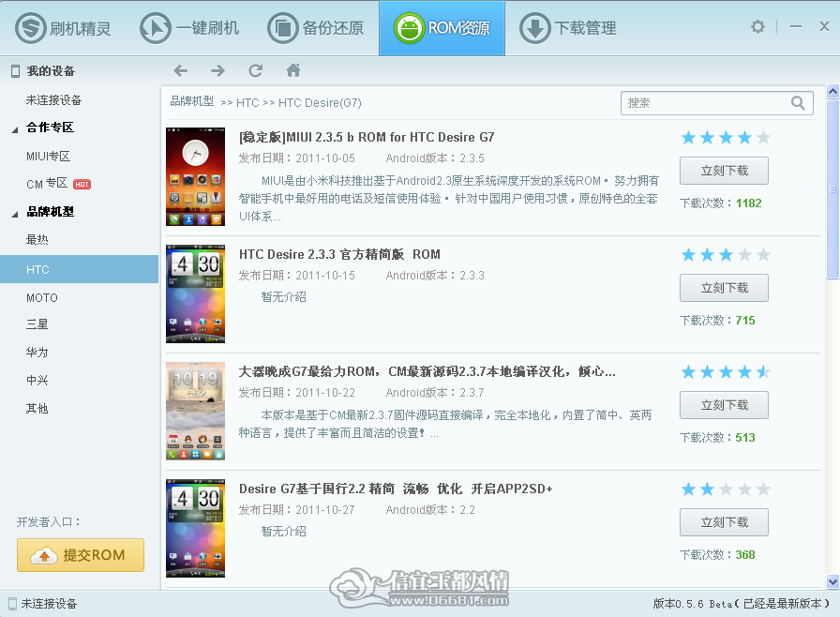Open the 大器晚成G7最给力ROM title
Image resolution: width=840 pixels, height=617 pixels.
[427, 371]
